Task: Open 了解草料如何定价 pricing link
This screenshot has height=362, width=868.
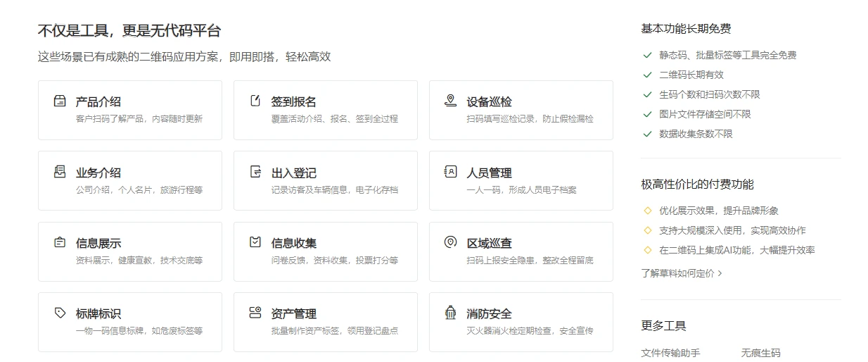Action: click(x=677, y=273)
